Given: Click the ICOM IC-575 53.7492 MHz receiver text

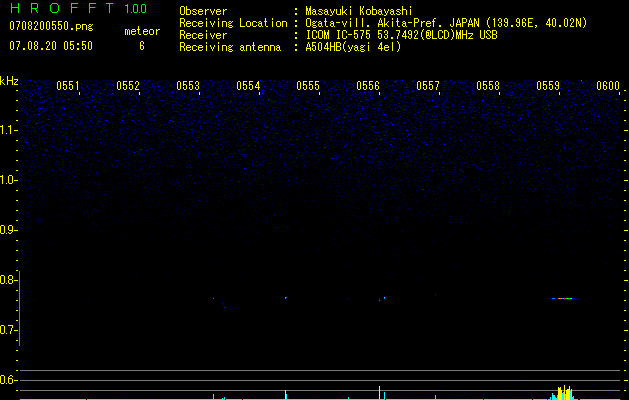Looking at the screenshot, I should tap(401, 35).
